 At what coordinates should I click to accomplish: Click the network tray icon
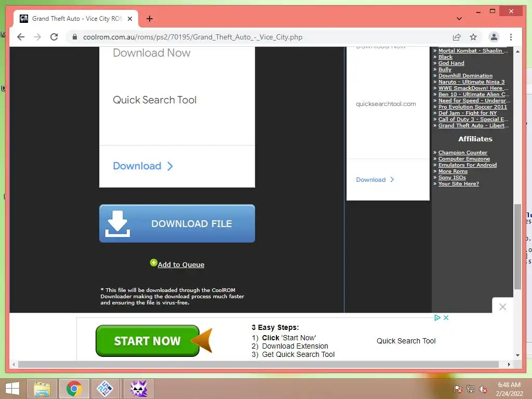click(471, 389)
